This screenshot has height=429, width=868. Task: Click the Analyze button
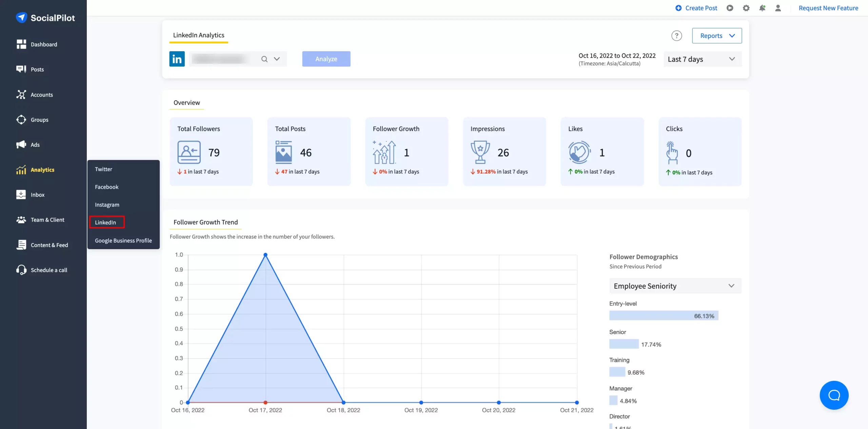[326, 59]
